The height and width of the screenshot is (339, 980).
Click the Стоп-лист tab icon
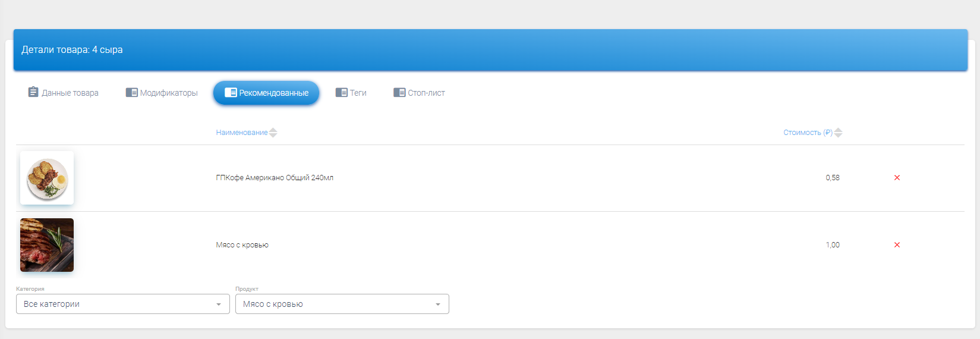coord(399,93)
